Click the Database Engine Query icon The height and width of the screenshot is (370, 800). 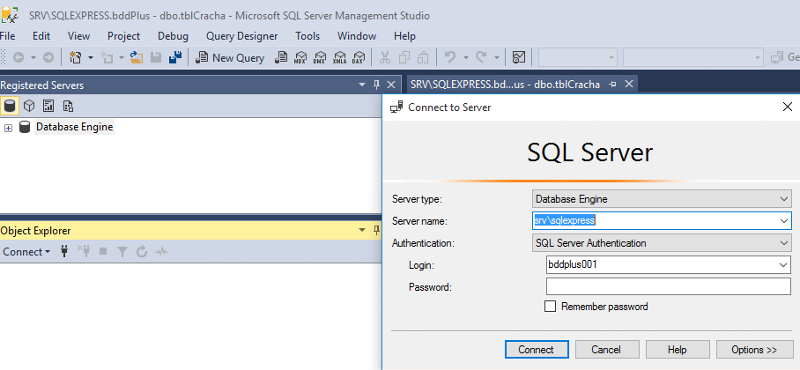coord(281,58)
